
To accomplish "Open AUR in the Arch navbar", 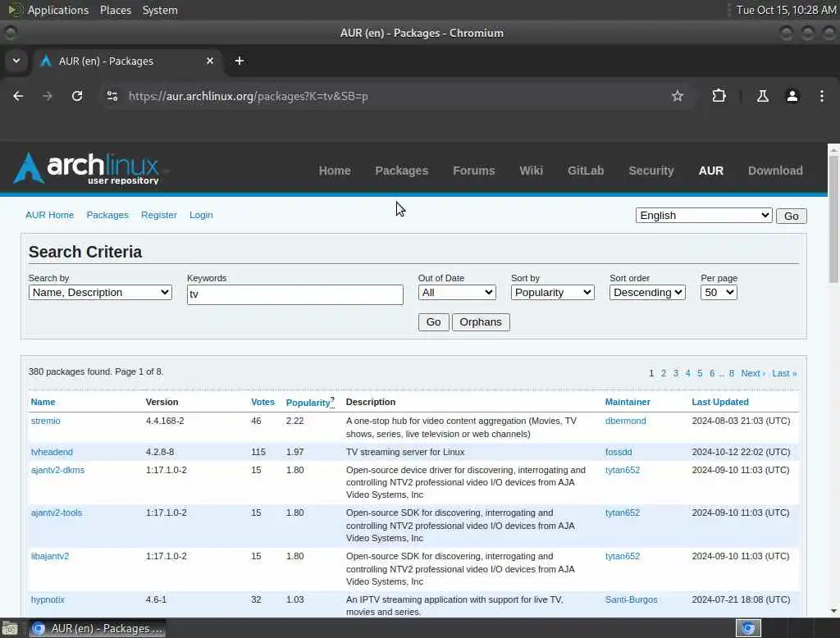I will 710,171.
